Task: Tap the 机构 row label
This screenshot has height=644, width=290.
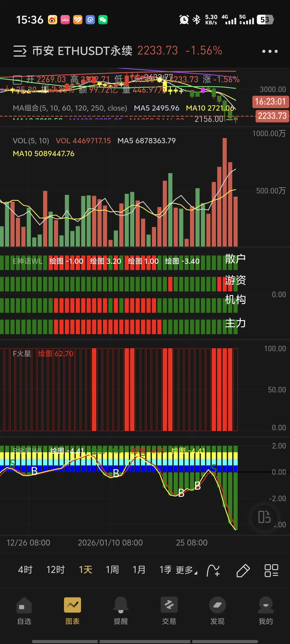Action: coord(235,299)
